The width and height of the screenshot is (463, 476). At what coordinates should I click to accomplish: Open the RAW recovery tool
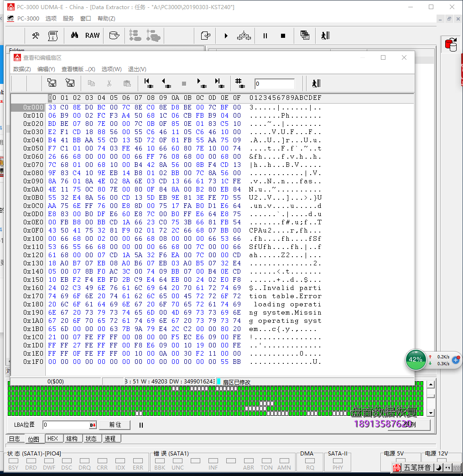(x=92, y=36)
